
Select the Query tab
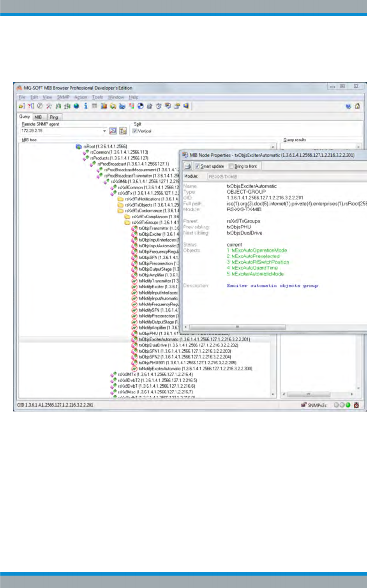[25, 117]
